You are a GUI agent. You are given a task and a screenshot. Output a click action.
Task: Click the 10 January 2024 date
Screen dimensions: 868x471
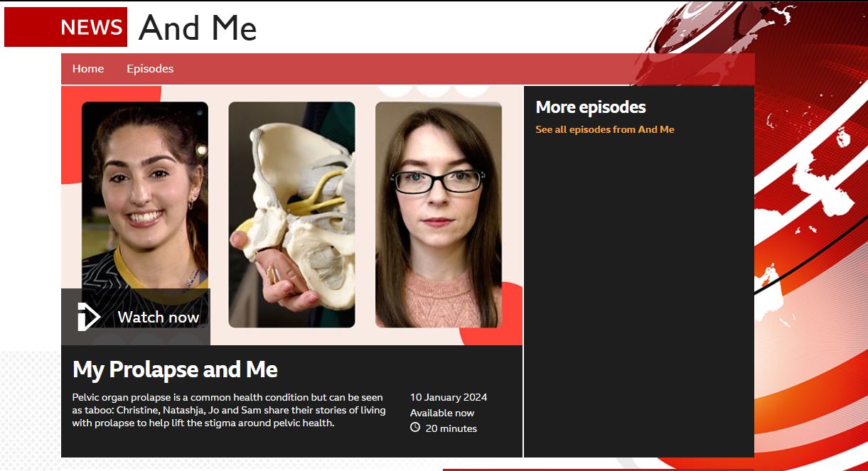449,397
